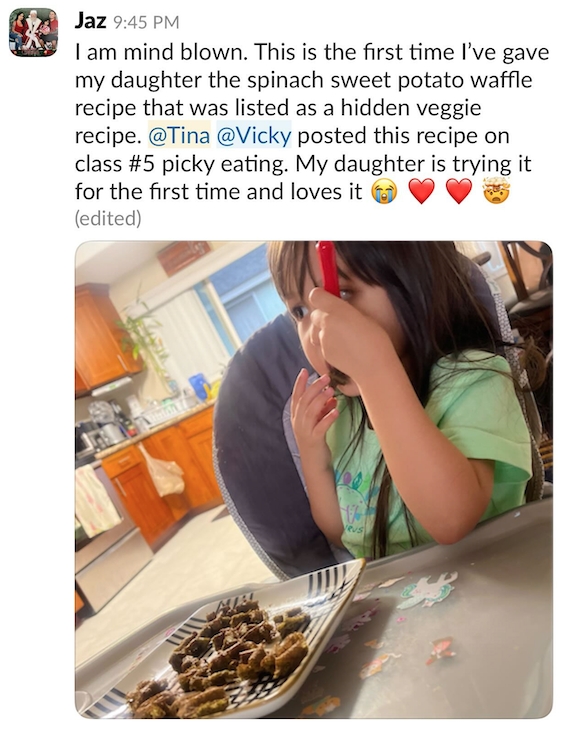Click the sender name Jaz
Screen dimensions: 566x729
coord(91,21)
